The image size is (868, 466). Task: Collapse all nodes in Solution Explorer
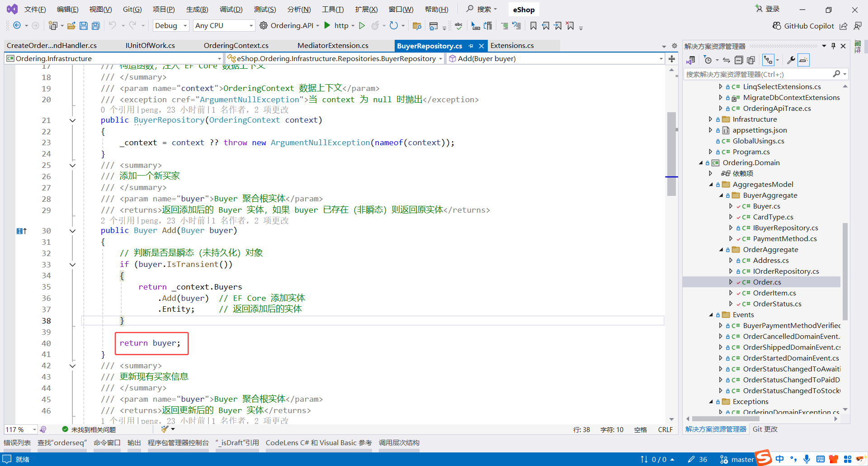pos(739,60)
